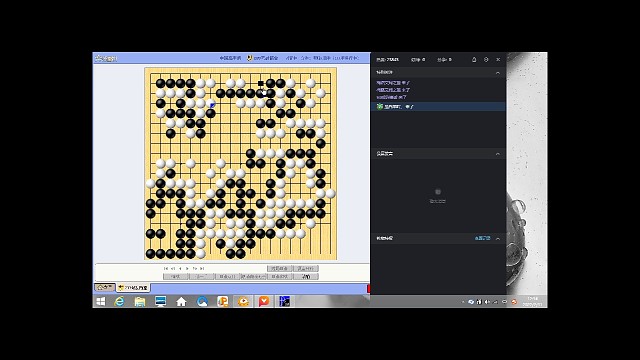The width and height of the screenshot is (640, 360).
Task: Click the rightmost button in lower button row
Action: click(306, 276)
